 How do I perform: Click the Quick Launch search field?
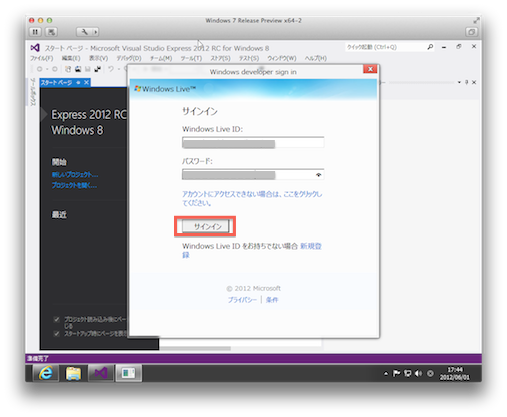tap(385, 47)
